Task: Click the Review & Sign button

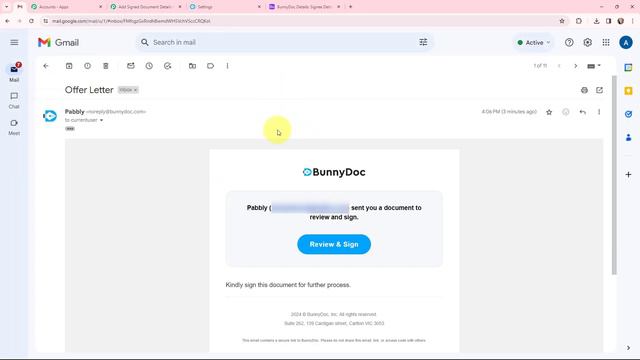Action: (x=334, y=244)
